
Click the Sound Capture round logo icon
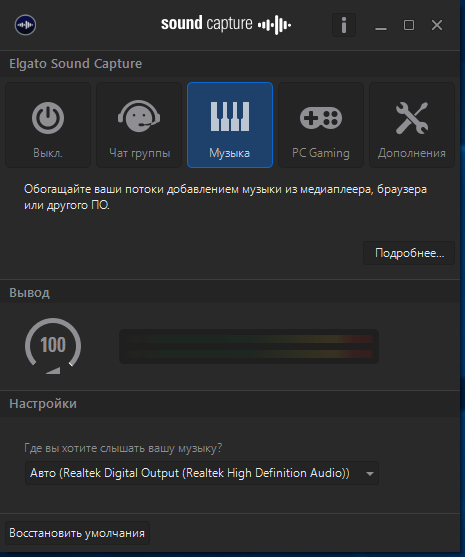pyautogui.click(x=25, y=25)
